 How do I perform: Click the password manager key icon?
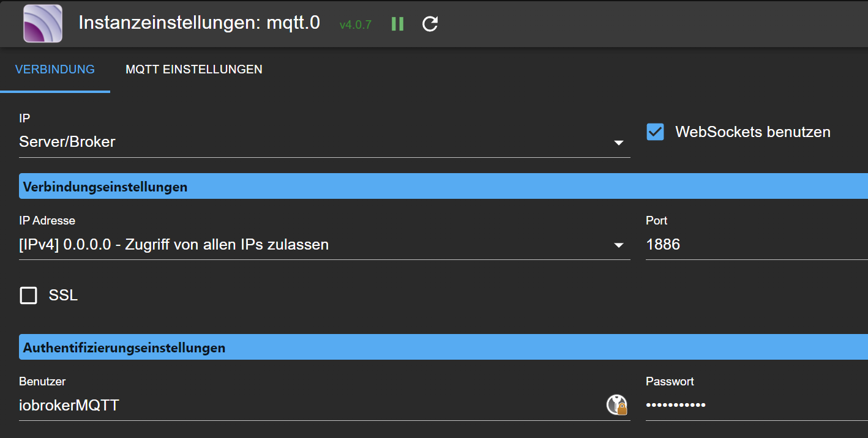(x=617, y=405)
